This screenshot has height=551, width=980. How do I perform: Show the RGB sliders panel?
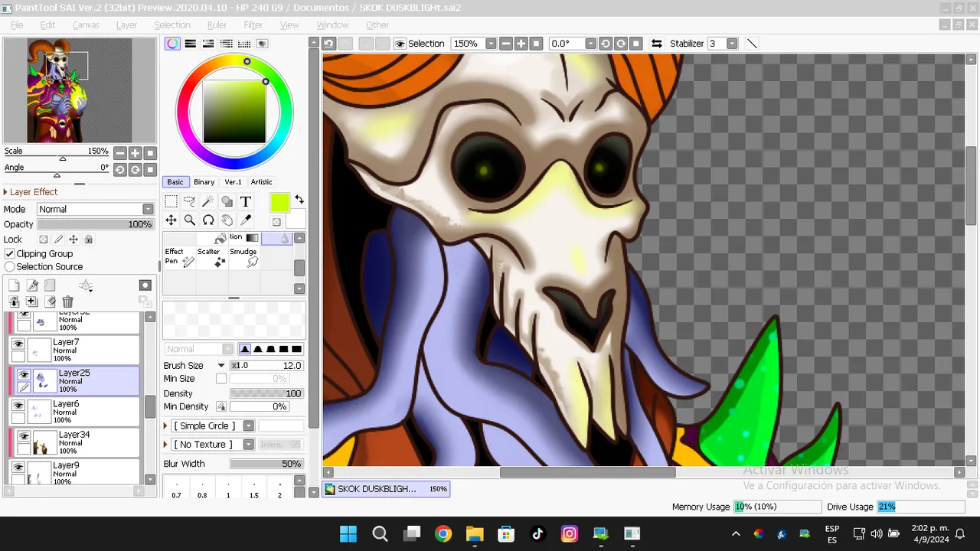click(x=190, y=44)
